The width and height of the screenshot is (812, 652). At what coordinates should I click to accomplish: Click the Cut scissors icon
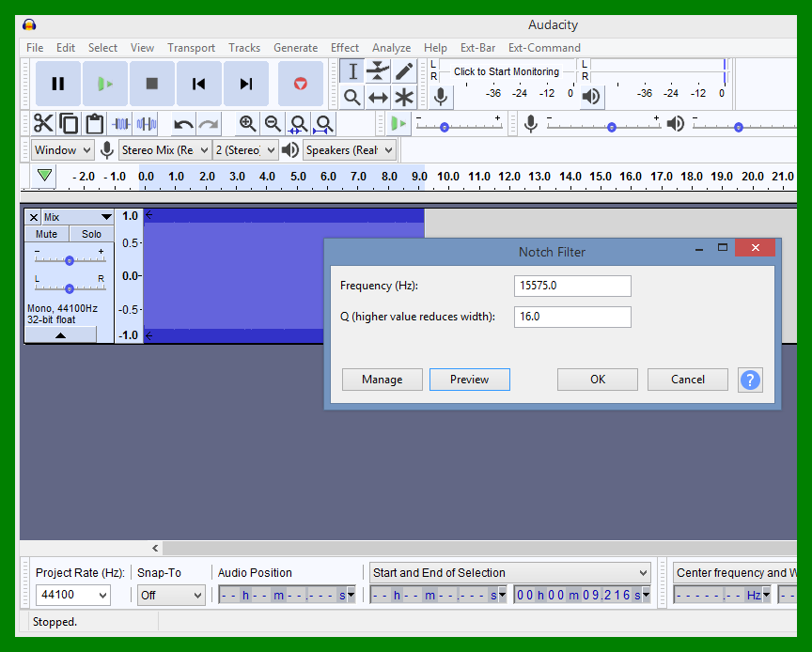(43, 124)
